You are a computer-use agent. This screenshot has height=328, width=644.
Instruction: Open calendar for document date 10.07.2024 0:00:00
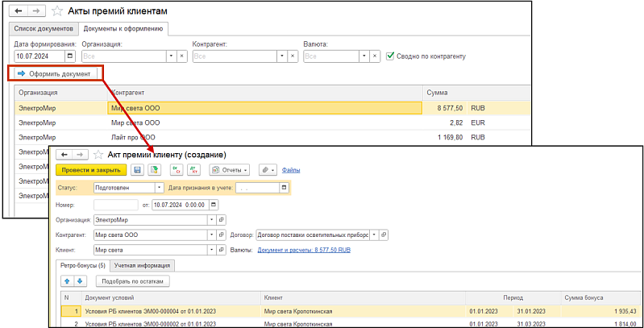pyautogui.click(x=214, y=205)
